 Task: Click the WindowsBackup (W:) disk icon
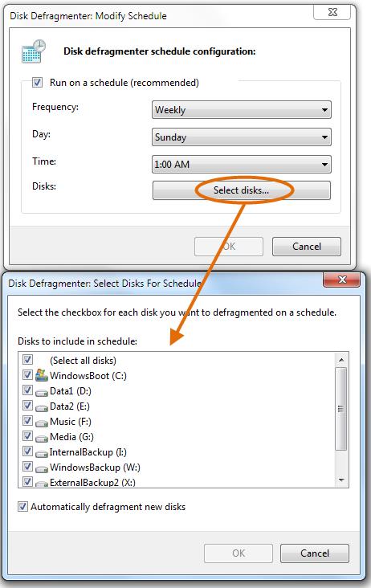click(42, 469)
